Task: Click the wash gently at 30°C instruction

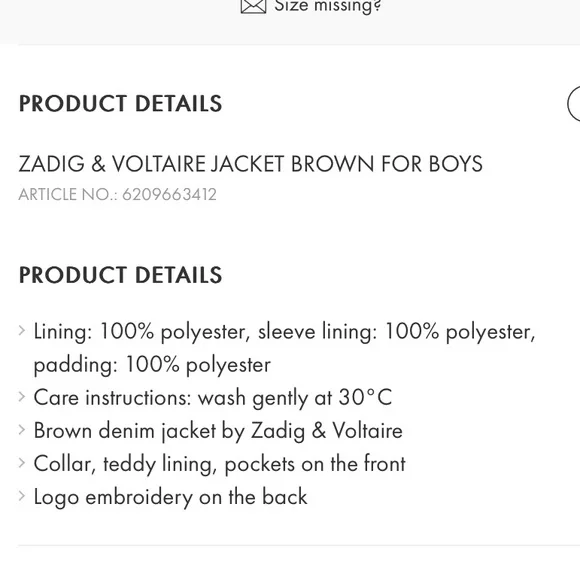Action: coord(295,398)
